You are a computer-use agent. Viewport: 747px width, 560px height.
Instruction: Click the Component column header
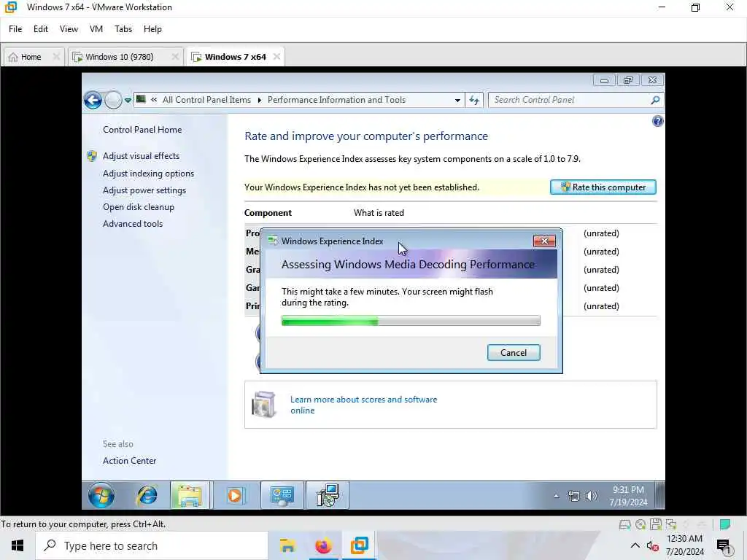coord(268,213)
